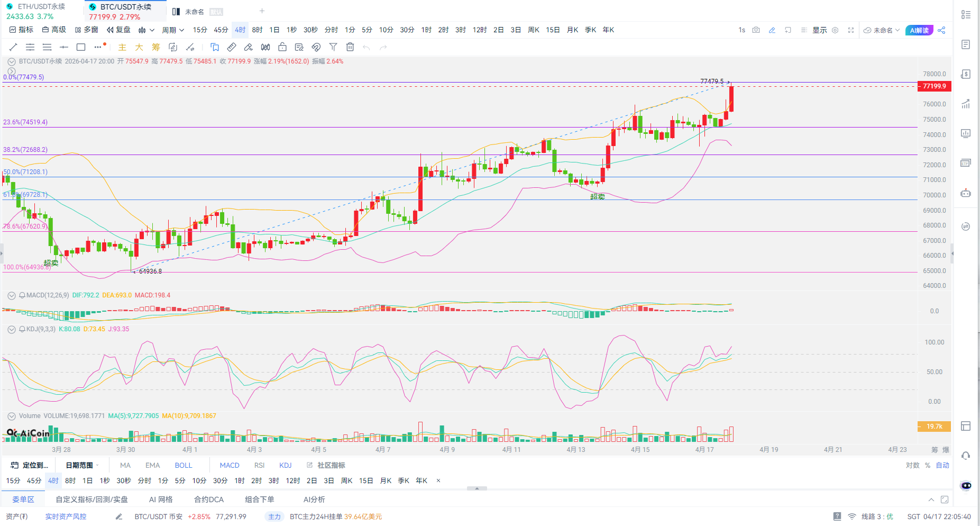Switch to the ETH/USDT永续 tab
The height and width of the screenshot is (526, 980).
pyautogui.click(x=41, y=7)
